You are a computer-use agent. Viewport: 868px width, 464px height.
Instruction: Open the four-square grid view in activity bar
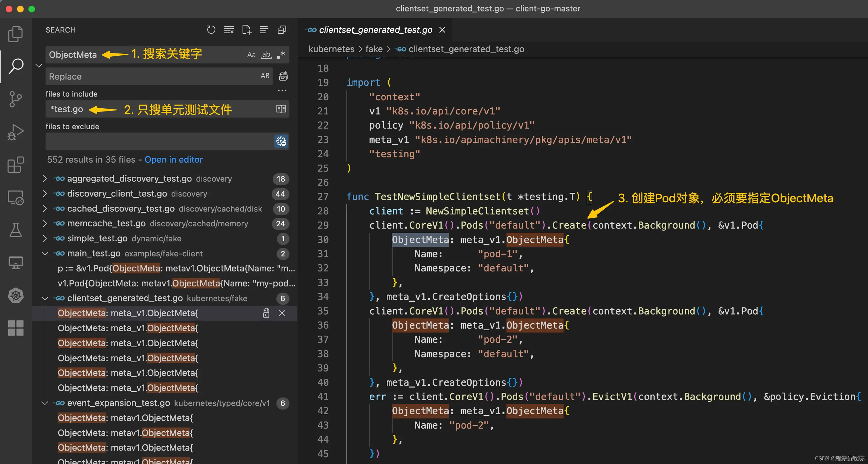coord(15,328)
